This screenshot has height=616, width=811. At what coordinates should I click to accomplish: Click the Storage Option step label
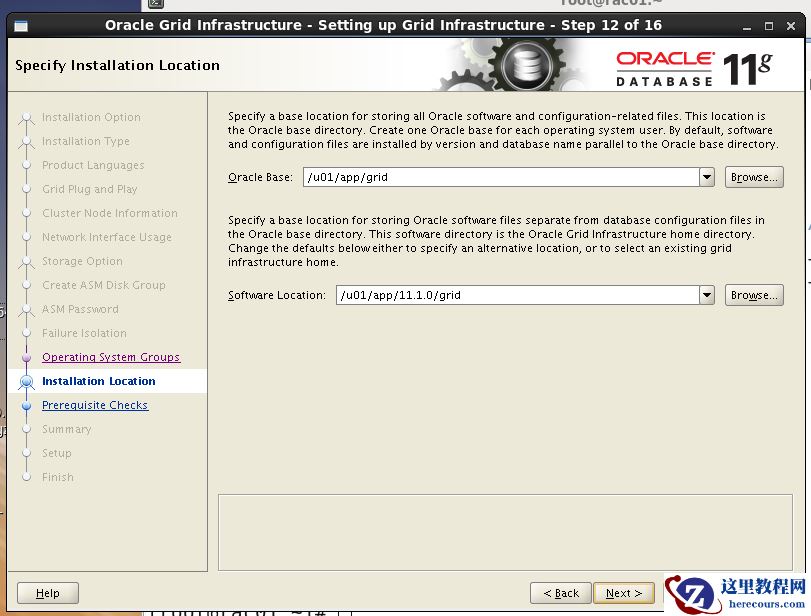point(82,261)
